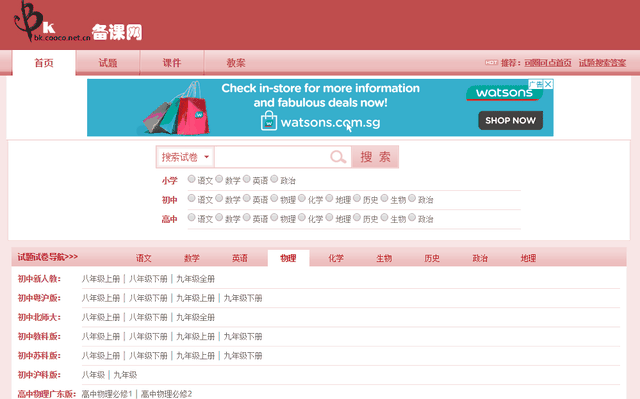
Task: Open the 首页 navigation tab
Action: coord(44,63)
